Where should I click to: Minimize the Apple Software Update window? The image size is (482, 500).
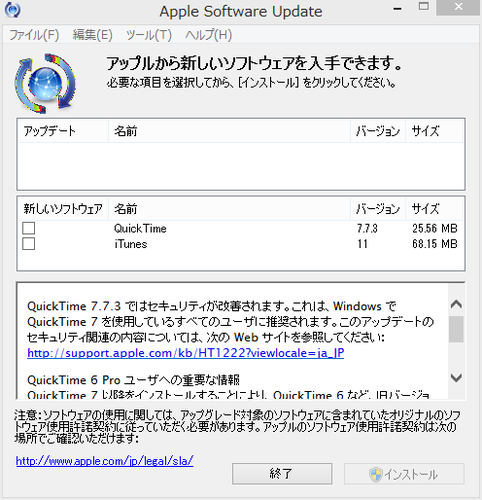(397, 8)
